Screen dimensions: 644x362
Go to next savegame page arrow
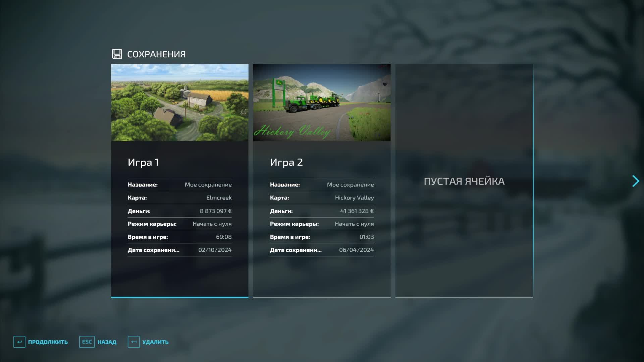point(635,181)
